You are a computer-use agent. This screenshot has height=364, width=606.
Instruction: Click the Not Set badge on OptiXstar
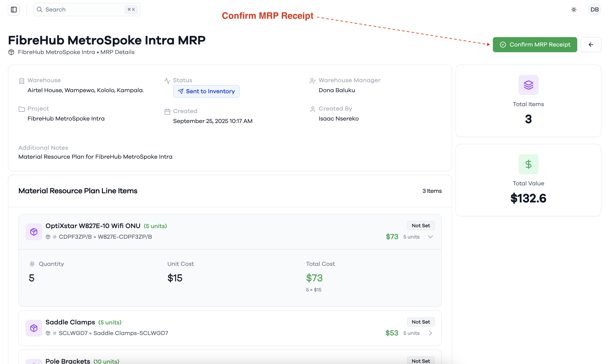(421, 226)
